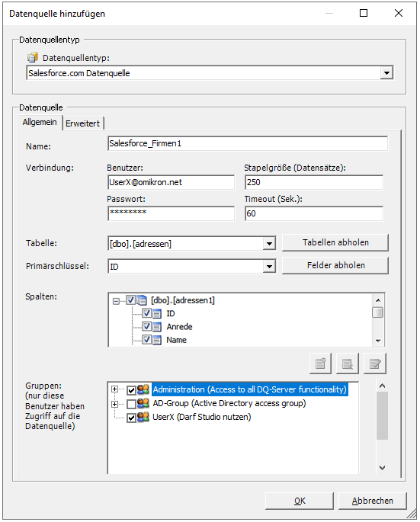
Task: Click the Felder abholen button
Action: click(335, 265)
